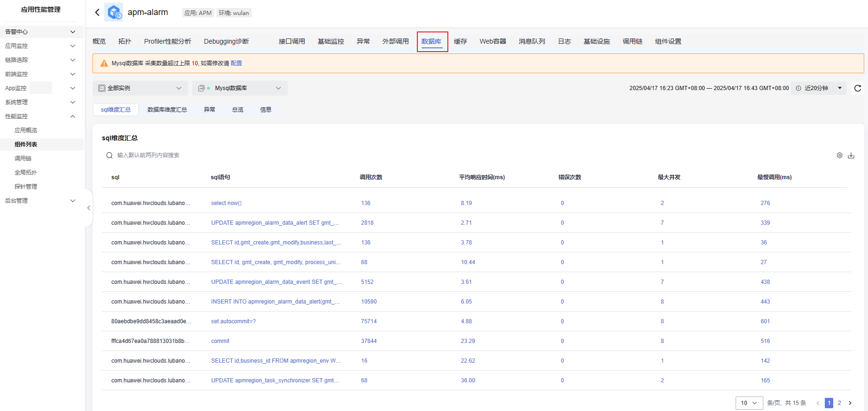The height and width of the screenshot is (411, 868).
Task: Select the 数据库 tab
Action: click(x=431, y=41)
